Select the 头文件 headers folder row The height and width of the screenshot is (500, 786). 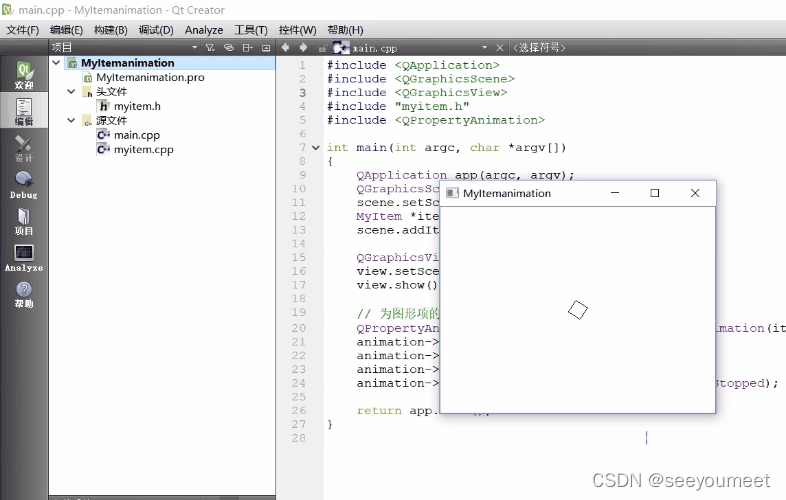[111, 92]
